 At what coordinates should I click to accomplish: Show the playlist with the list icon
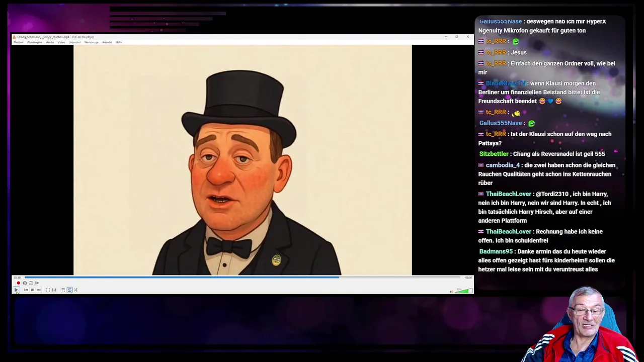click(63, 290)
